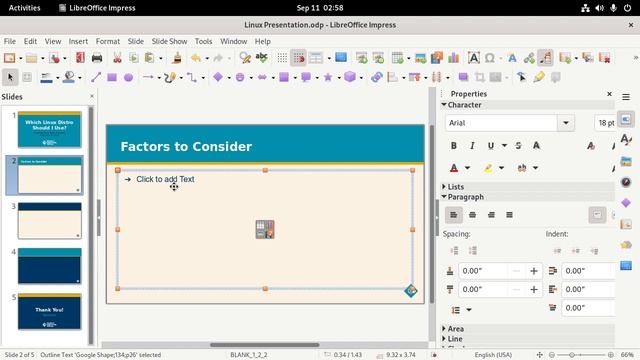Open Find & Replace tool
The height and width of the screenshot is (360, 640).
coord(245,58)
